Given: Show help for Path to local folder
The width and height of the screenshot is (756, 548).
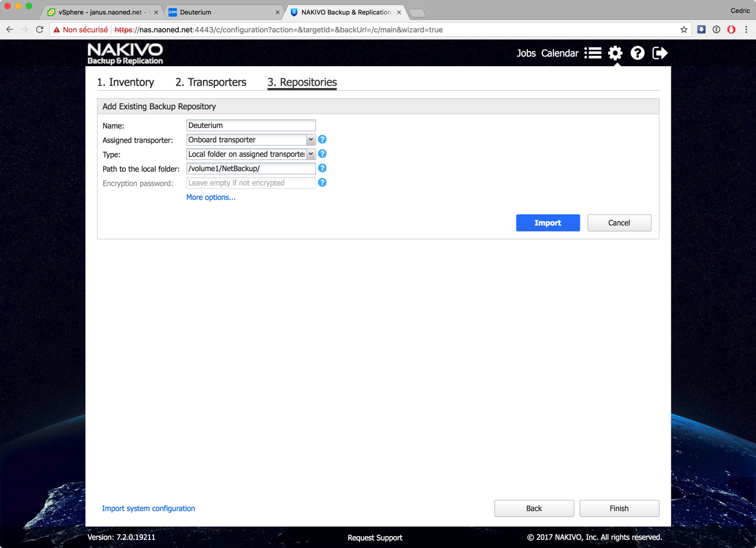Looking at the screenshot, I should (x=322, y=168).
